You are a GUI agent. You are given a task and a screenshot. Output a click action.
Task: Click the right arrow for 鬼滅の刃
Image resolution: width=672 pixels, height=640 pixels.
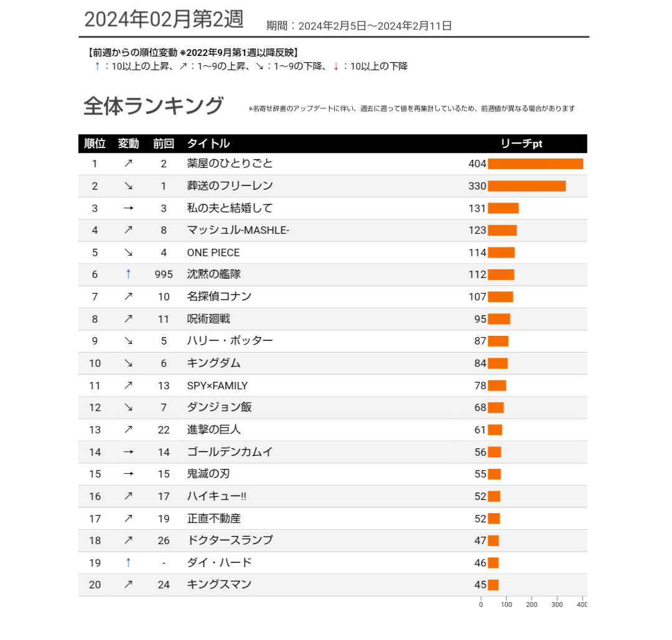coord(128,474)
